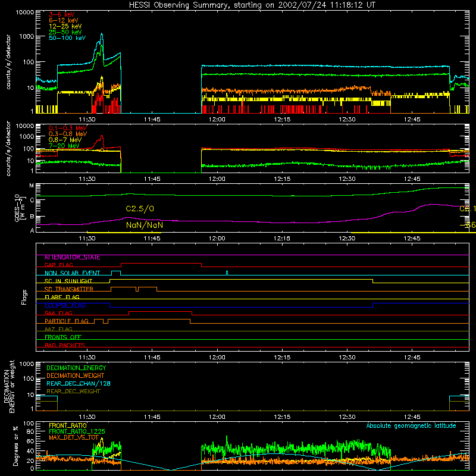Click the spike on the NON_SOLAR_EVENT trace after 12:00
This screenshot has height=476, width=476.
coord(227,273)
